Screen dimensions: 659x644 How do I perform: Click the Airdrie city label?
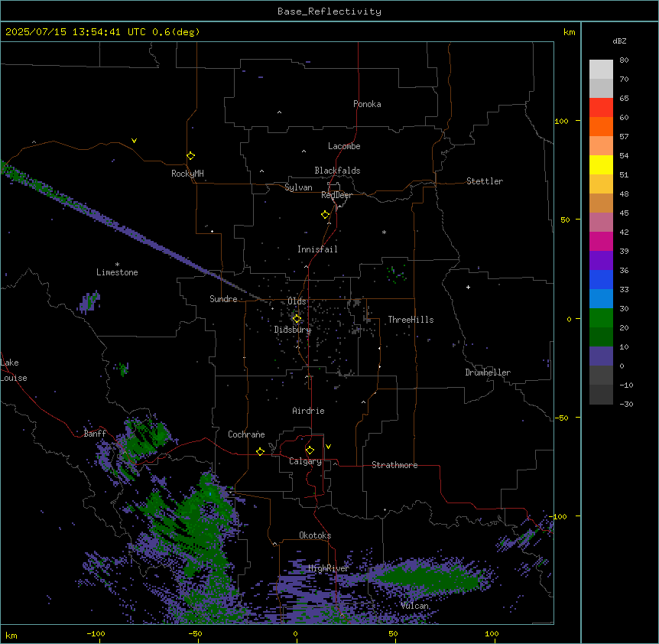point(308,411)
